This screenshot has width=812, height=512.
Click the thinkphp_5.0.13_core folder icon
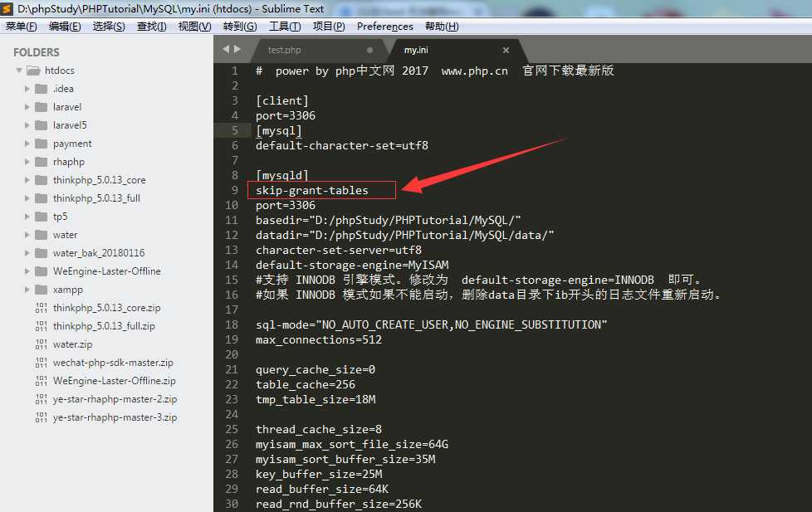click(42, 180)
